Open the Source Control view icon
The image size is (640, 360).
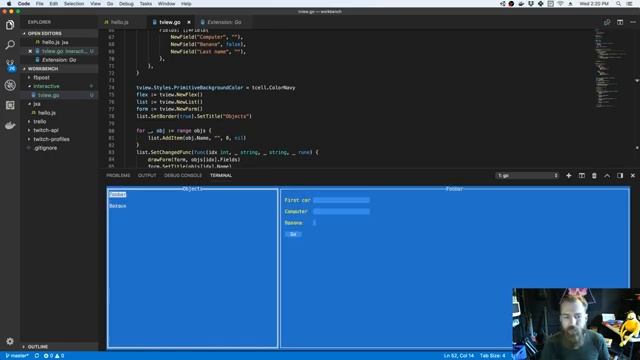coord(10,65)
